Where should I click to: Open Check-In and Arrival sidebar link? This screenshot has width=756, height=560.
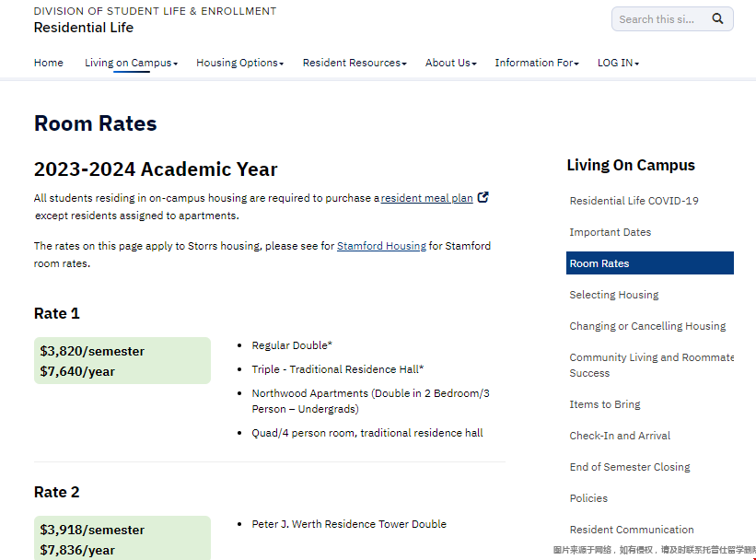coord(620,436)
